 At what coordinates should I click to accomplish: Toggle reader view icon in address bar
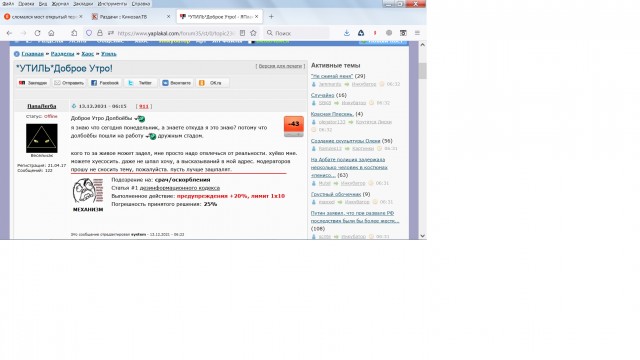point(242,33)
